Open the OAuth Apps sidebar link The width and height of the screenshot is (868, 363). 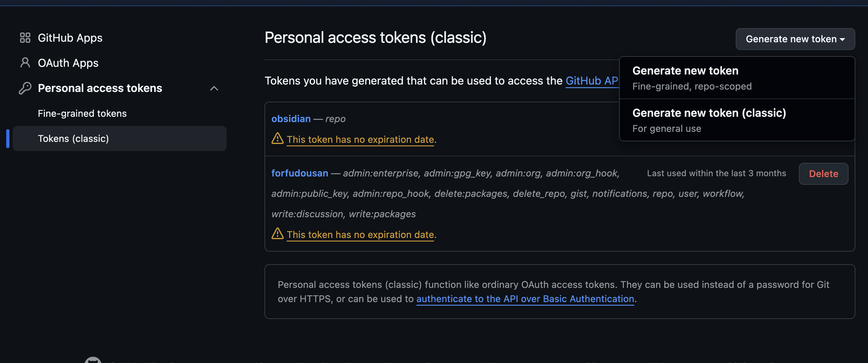coord(68,63)
